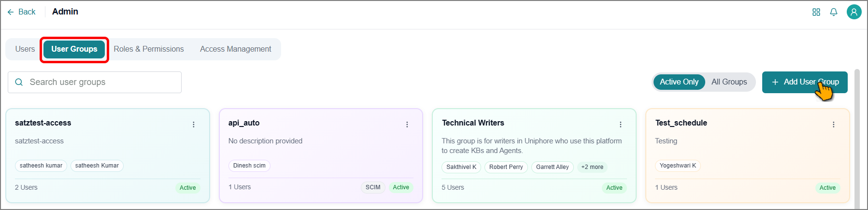The height and width of the screenshot is (210, 868).
Task: Select the User Groups tab
Action: tap(74, 49)
